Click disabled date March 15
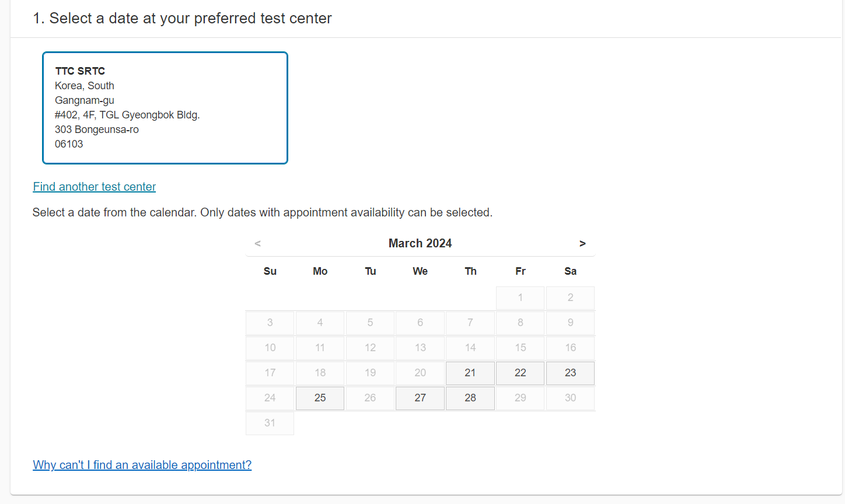This screenshot has height=504, width=845. [521, 348]
